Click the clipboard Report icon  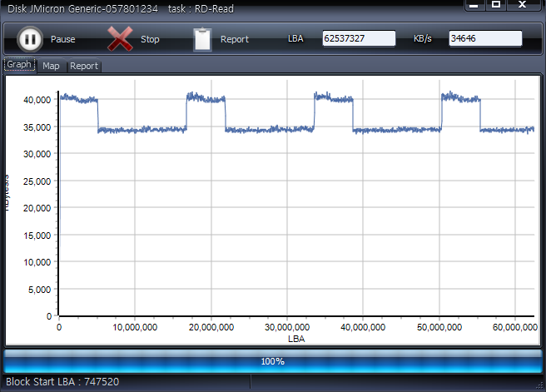pos(202,39)
